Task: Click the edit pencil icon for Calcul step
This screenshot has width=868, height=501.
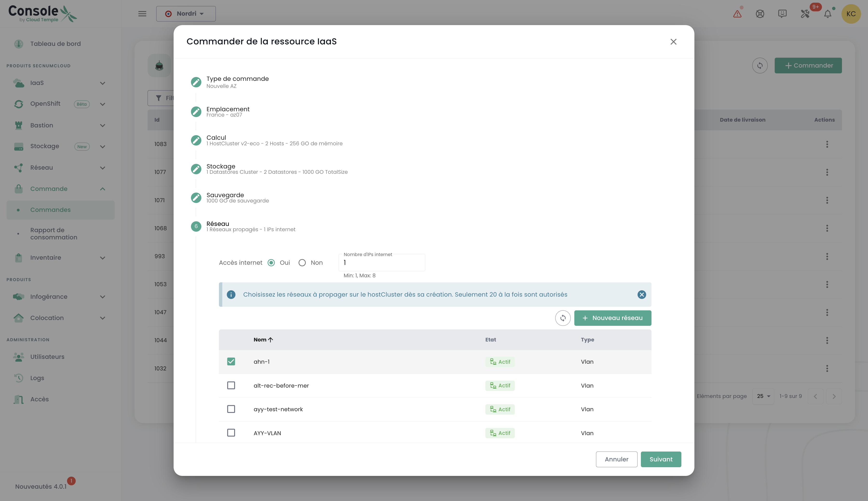Action: pyautogui.click(x=196, y=140)
